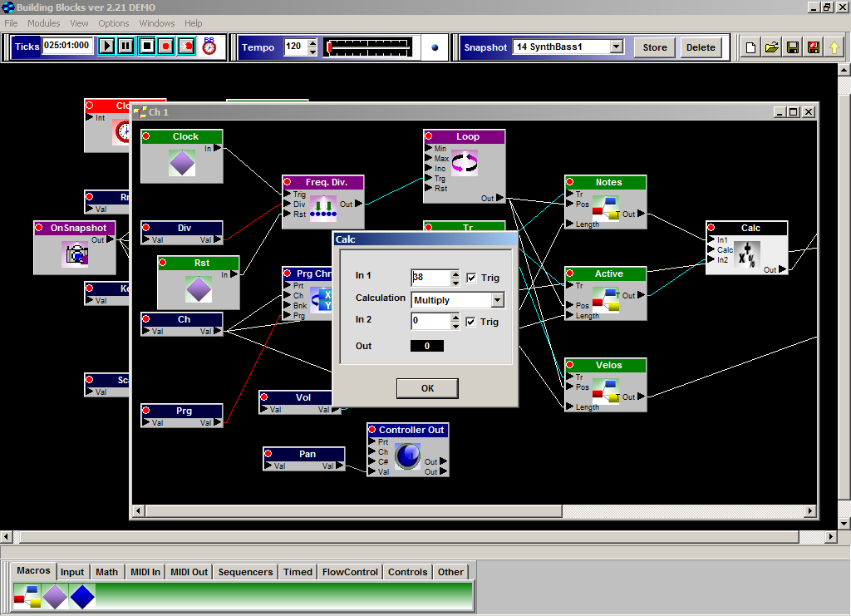Open the Calculation dropdown showing Multiply
The width and height of the screenshot is (851, 616).
497,300
